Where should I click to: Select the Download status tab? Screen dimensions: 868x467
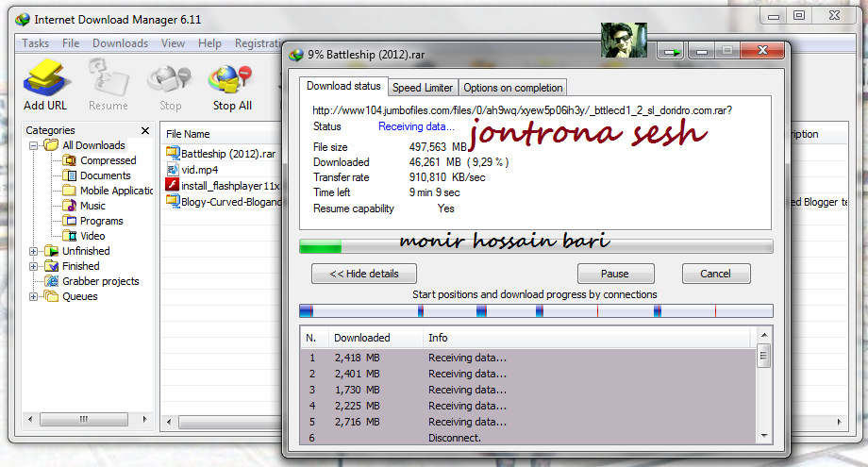tap(343, 86)
